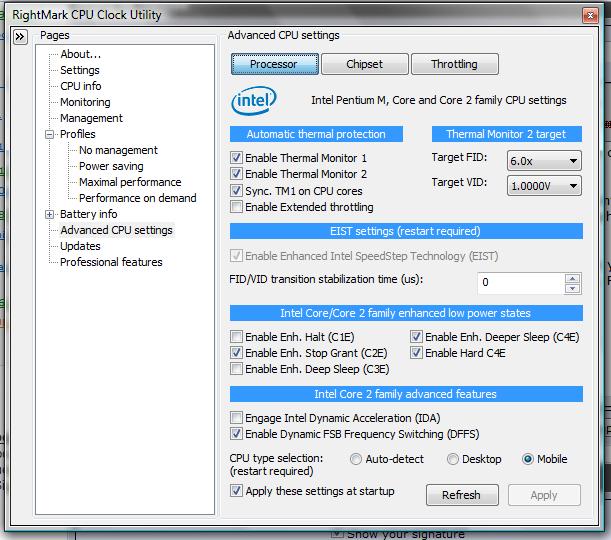Open the Target VID dropdown
611x540 pixels.
[x=544, y=186]
